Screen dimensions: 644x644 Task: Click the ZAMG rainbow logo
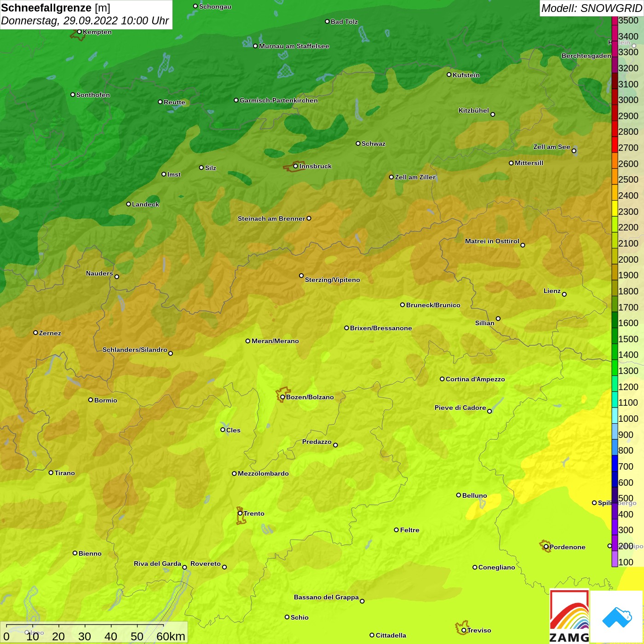(569, 616)
